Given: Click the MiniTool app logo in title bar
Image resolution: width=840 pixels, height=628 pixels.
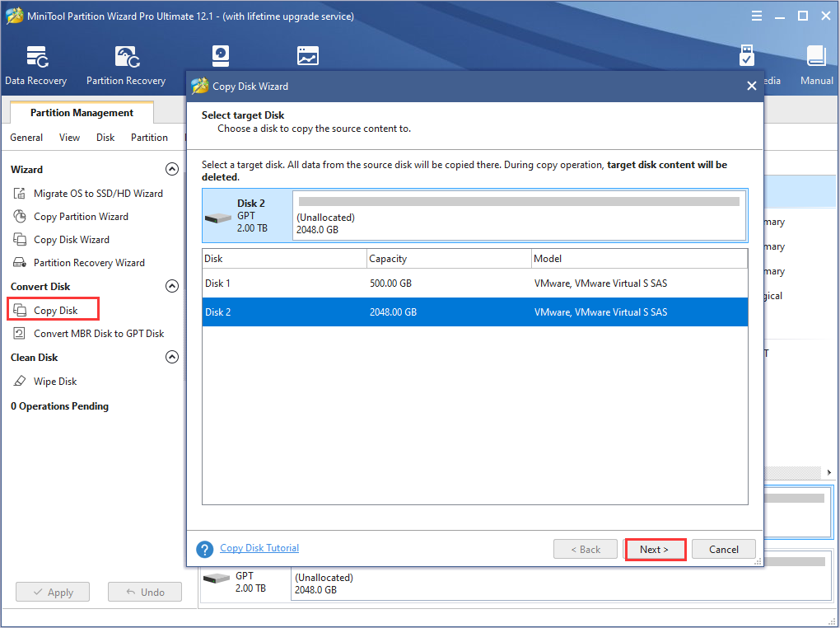Looking at the screenshot, I should [14, 16].
